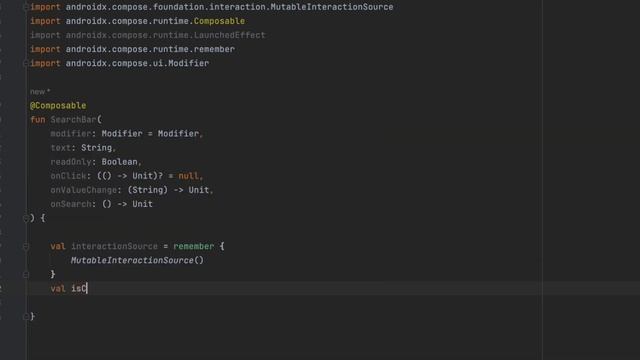This screenshot has height=360, width=640.
Task: Click the 'onSearch' parameter name
Action: 71,204
